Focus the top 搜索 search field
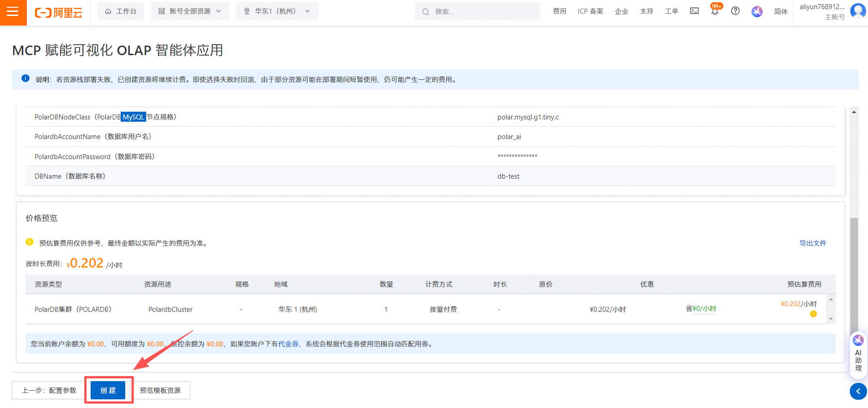The width and height of the screenshot is (868, 408). (x=477, y=11)
